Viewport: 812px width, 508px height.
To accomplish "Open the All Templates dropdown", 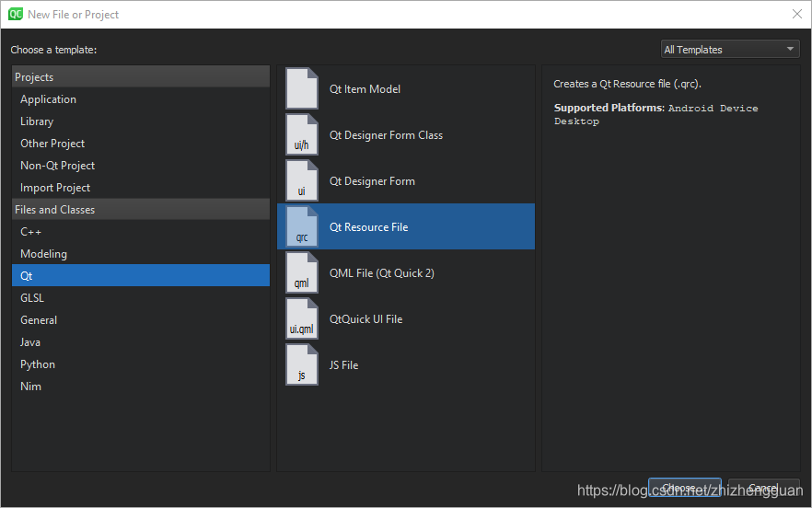I will click(x=730, y=49).
